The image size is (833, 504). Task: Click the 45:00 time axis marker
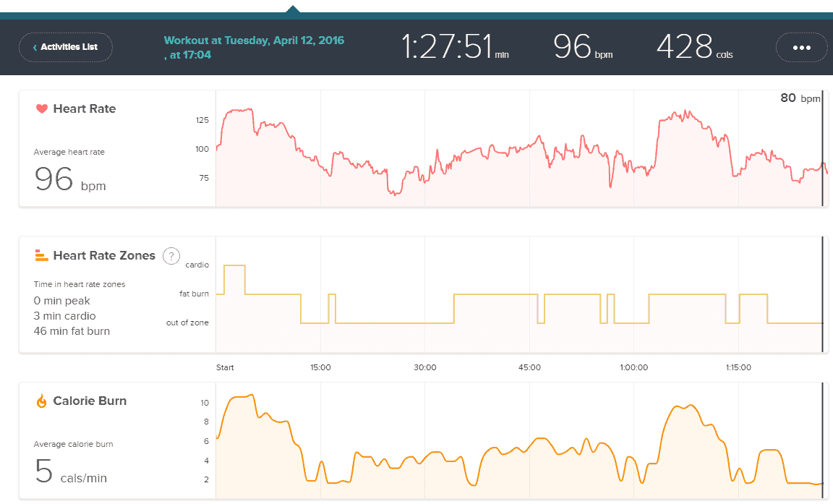click(529, 367)
